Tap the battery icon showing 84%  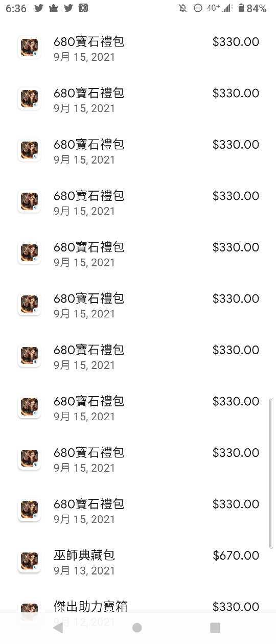(x=241, y=8)
